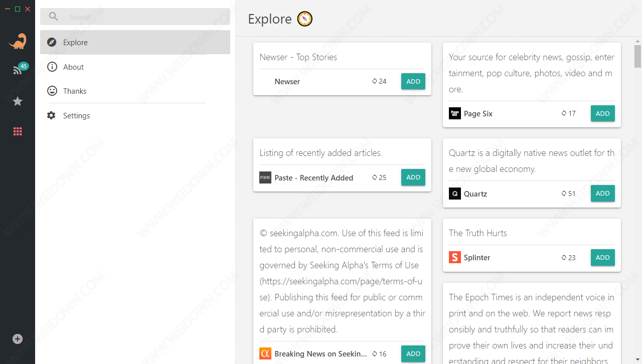
Task: Select the Explore menu item
Action: point(135,42)
